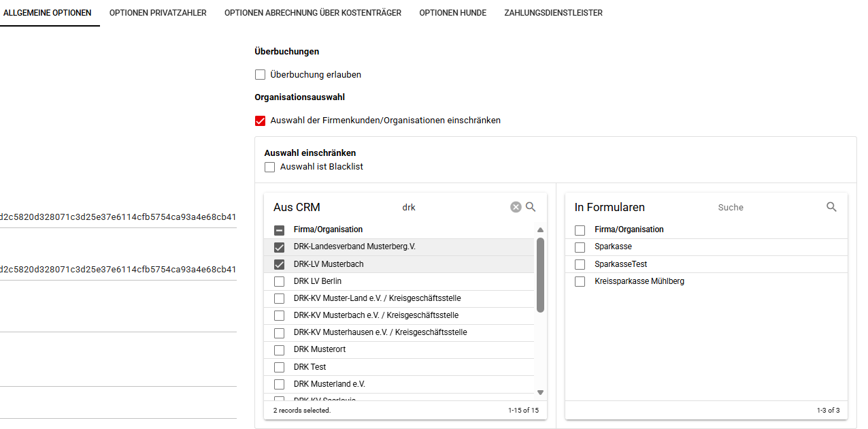This screenshot has width=868, height=429.
Task: Check the Auswahl ist Blacklist option
Action: point(270,167)
